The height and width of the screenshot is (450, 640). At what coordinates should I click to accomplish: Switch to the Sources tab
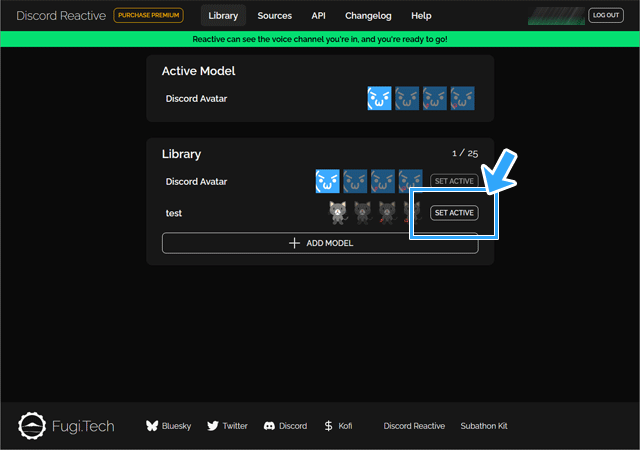point(275,16)
